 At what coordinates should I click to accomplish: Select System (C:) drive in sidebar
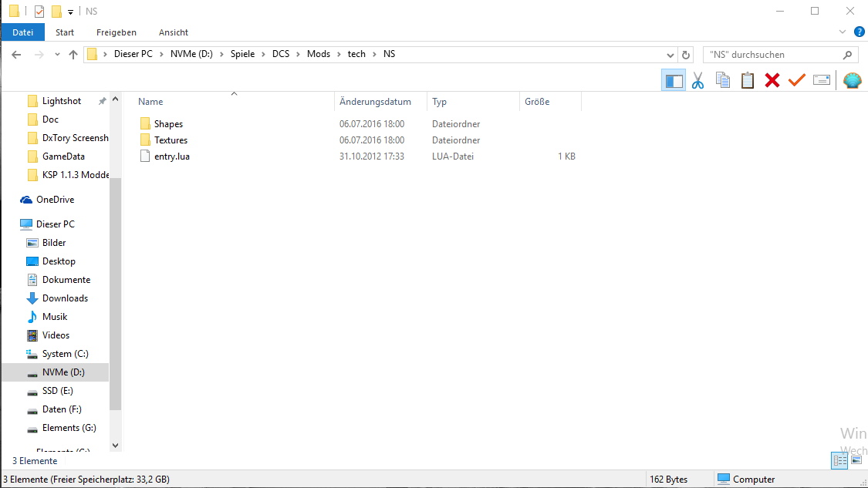pos(65,354)
